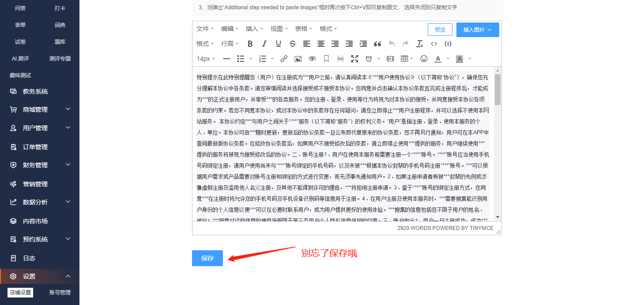Open source code view with <> icon
Viewport: 644px width, 305px height.
pyautogui.click(x=434, y=44)
